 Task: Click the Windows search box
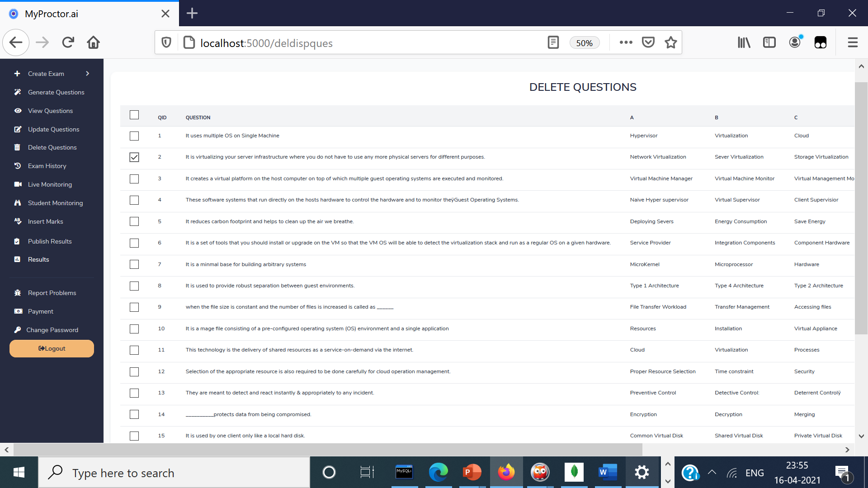tap(174, 473)
